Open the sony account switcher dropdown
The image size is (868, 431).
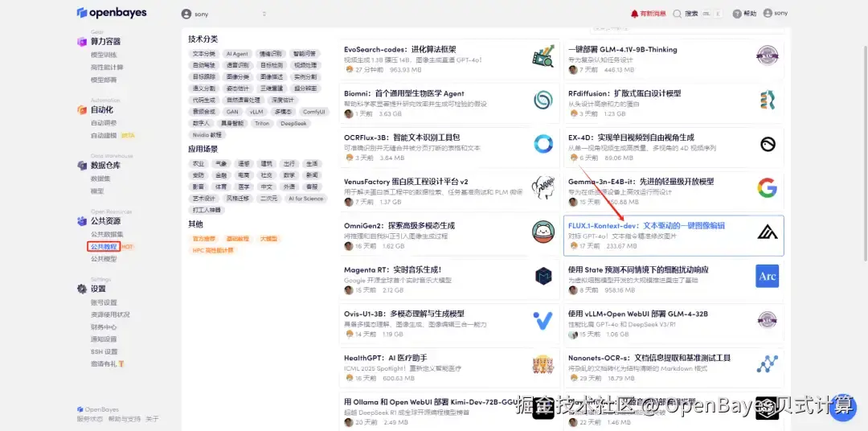coord(224,14)
